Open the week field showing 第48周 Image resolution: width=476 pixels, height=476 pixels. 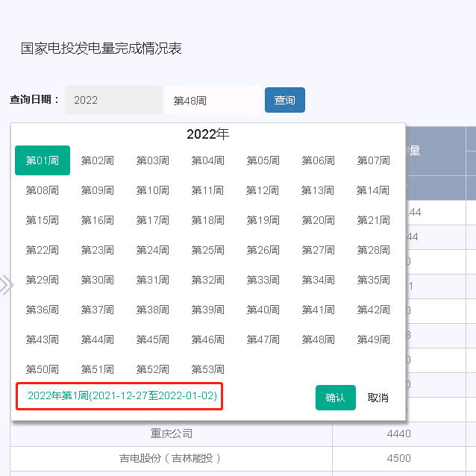pos(213,100)
